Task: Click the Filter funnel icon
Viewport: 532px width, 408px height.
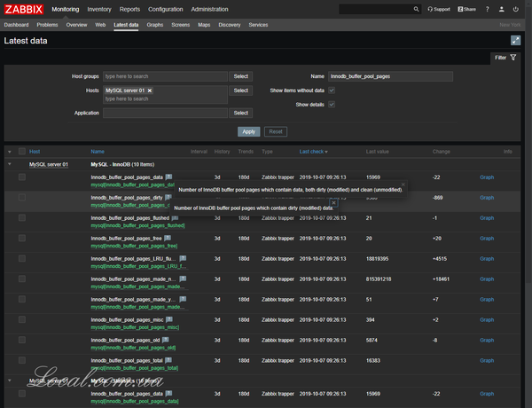Action: 513,58
